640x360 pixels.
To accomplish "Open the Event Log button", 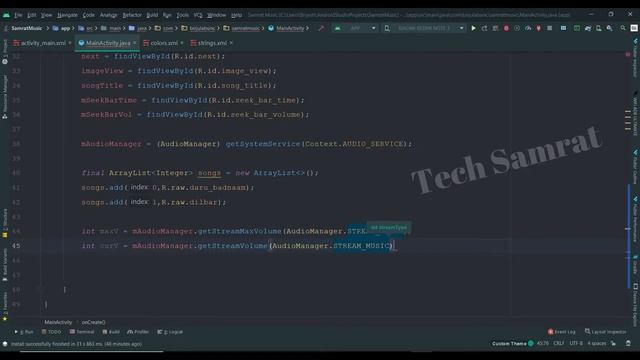I will coord(562,332).
